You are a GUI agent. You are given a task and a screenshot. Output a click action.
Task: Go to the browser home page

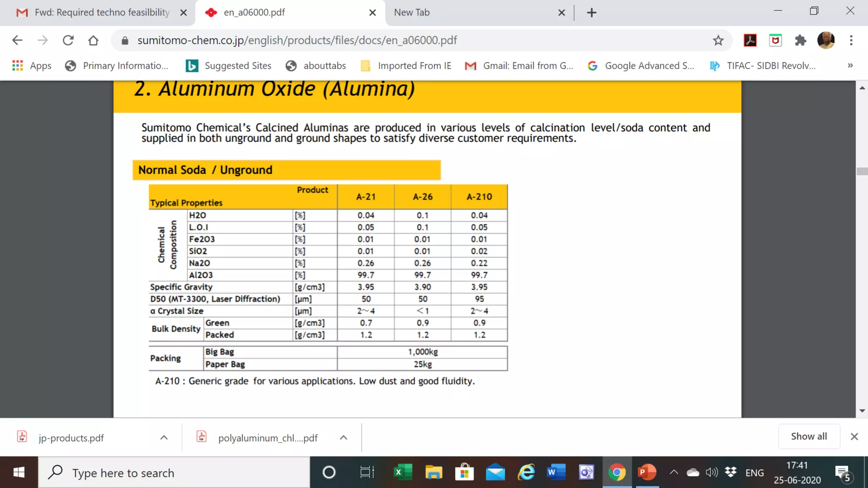click(93, 40)
